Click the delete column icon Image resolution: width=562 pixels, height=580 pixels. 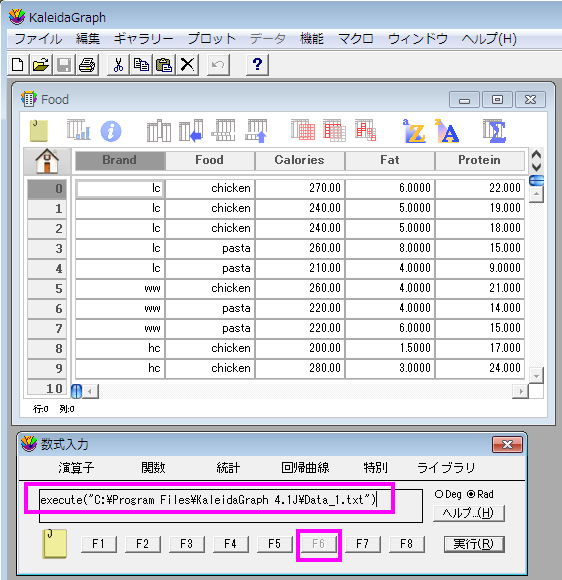point(223,130)
